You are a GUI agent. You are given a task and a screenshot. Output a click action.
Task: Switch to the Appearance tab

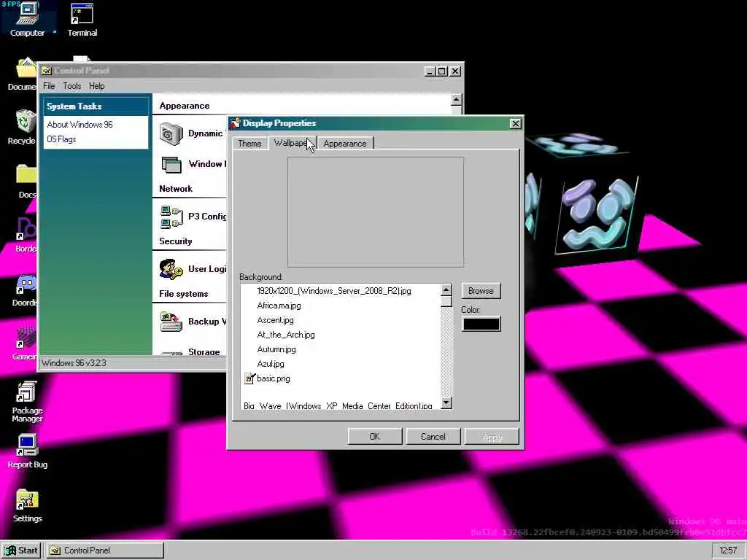pyautogui.click(x=345, y=144)
